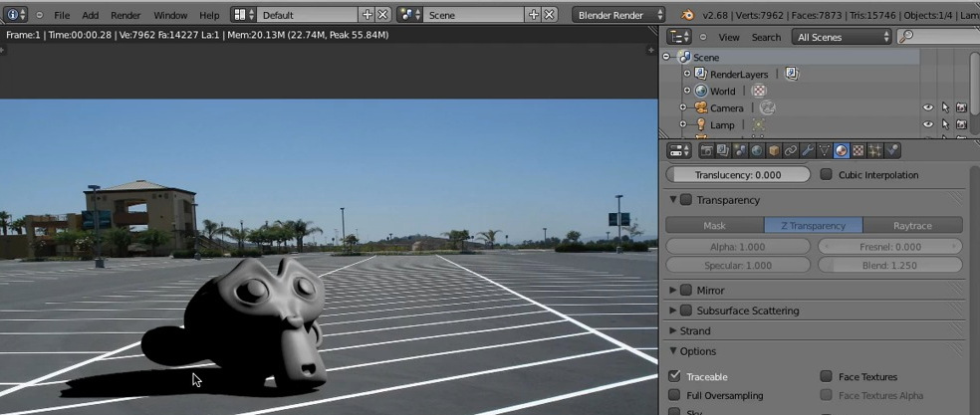This screenshot has height=415, width=980.
Task: Click the scene browse icon in header
Action: (409, 14)
